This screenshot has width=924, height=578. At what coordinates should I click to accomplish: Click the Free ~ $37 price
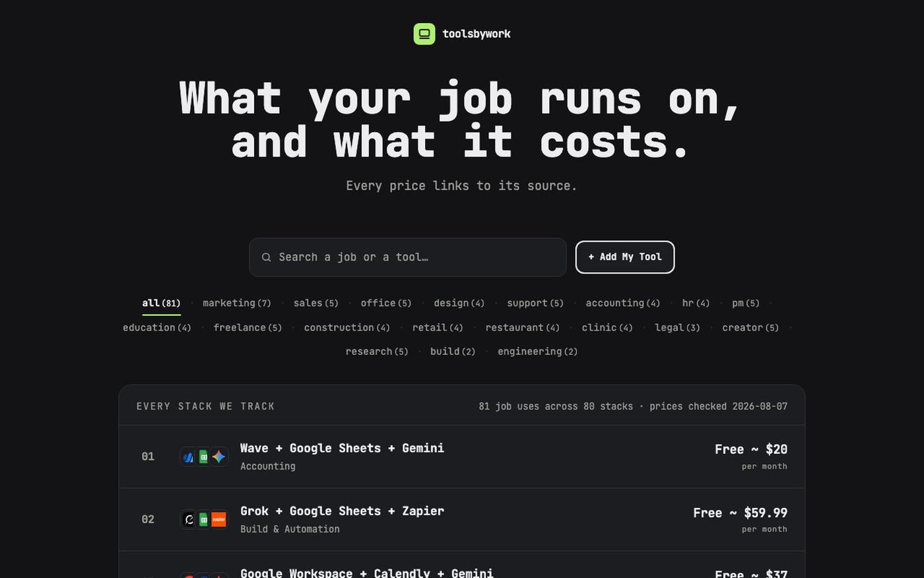[751, 573]
